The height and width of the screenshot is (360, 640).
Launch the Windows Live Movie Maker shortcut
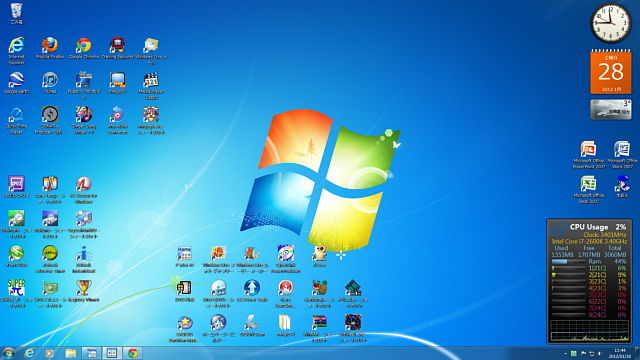click(252, 259)
